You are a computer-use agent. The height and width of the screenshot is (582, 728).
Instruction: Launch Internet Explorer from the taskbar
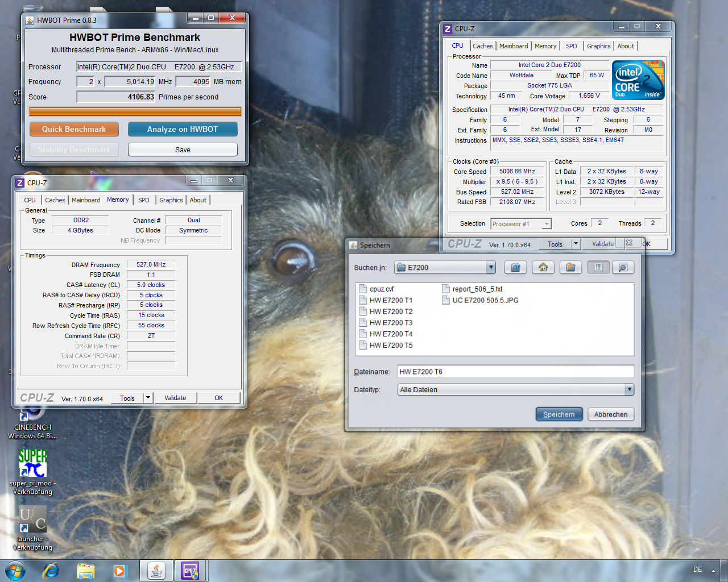click(x=51, y=571)
